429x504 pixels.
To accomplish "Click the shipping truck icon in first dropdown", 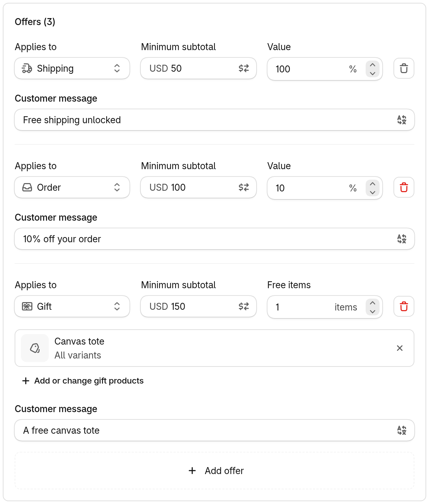I will (27, 68).
